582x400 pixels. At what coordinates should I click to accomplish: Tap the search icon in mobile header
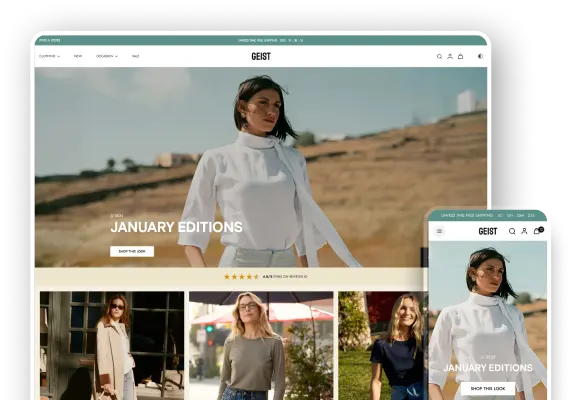click(512, 231)
